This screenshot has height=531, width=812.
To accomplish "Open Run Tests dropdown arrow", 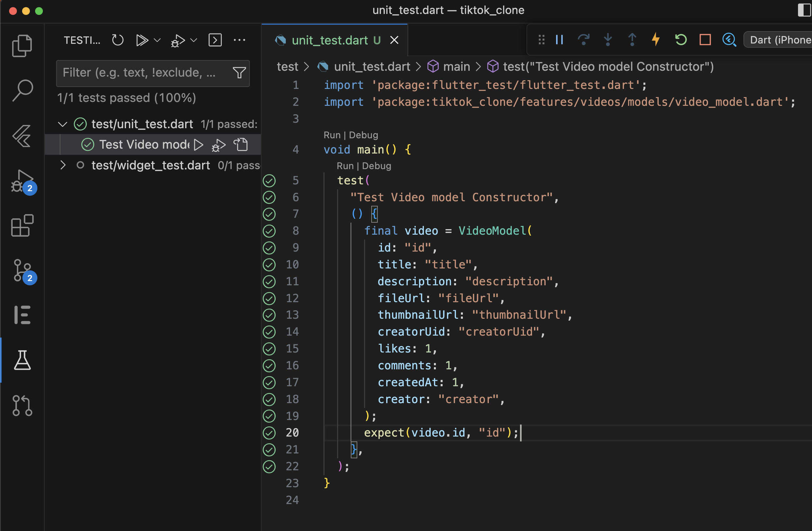I will pyautogui.click(x=157, y=40).
